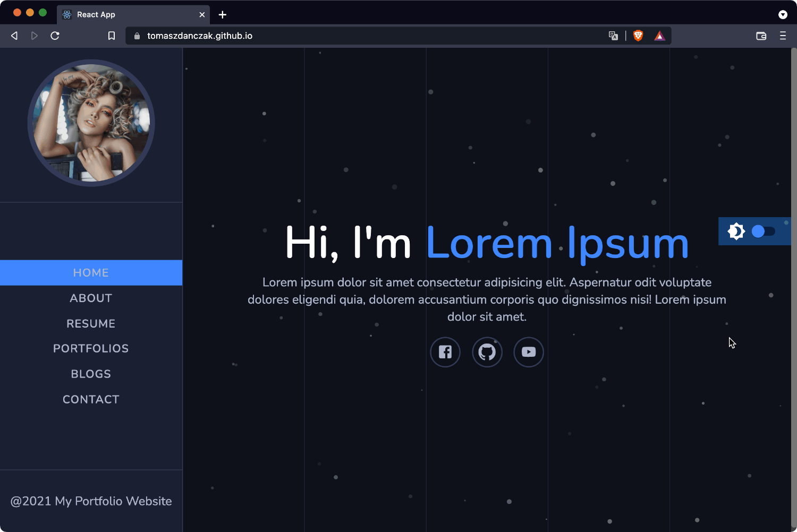Viewport: 797px width, 532px height.
Task: Navigate back with the back arrow
Action: pos(14,36)
